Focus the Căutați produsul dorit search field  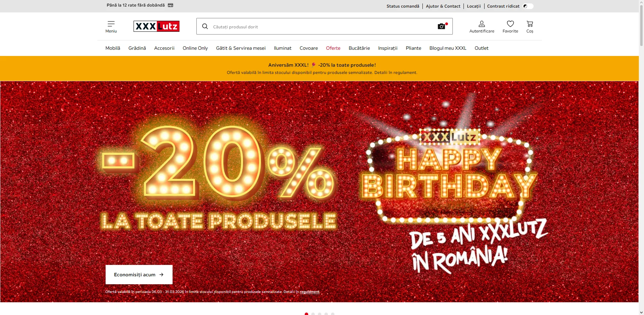pos(321,27)
